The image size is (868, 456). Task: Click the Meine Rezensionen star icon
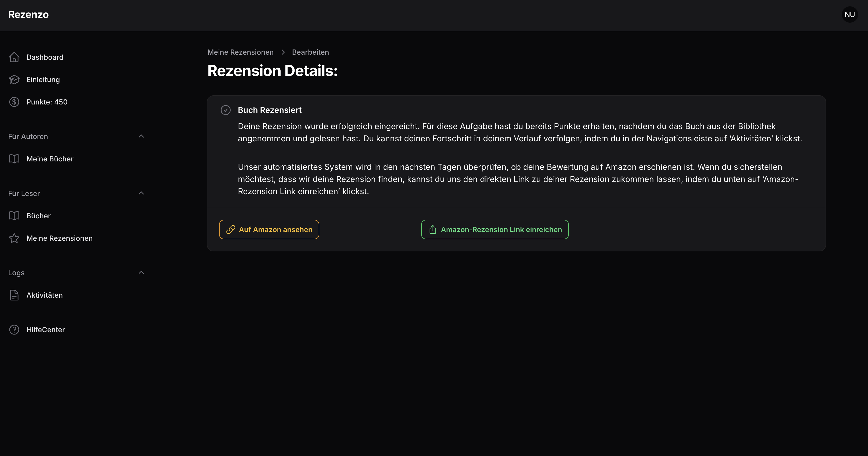[14, 238]
